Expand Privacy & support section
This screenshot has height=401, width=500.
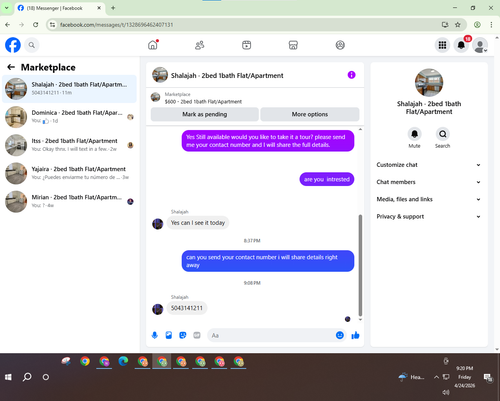coord(429,217)
